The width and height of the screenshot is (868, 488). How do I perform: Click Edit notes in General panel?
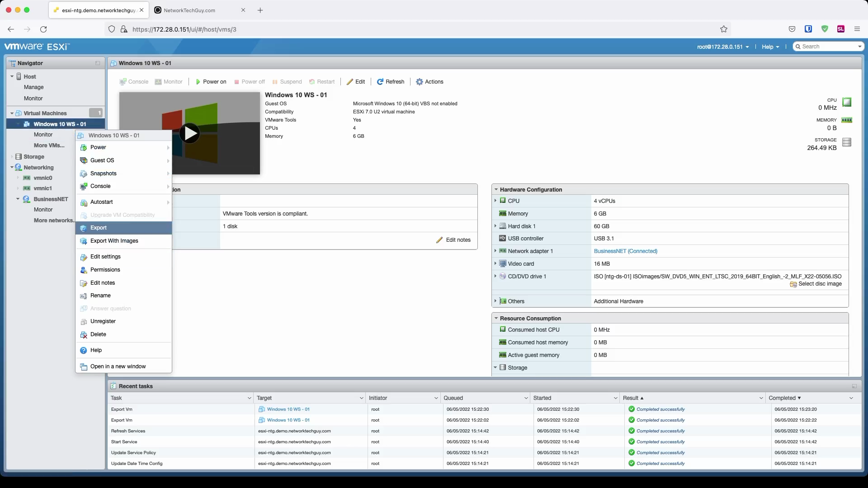tap(453, 240)
